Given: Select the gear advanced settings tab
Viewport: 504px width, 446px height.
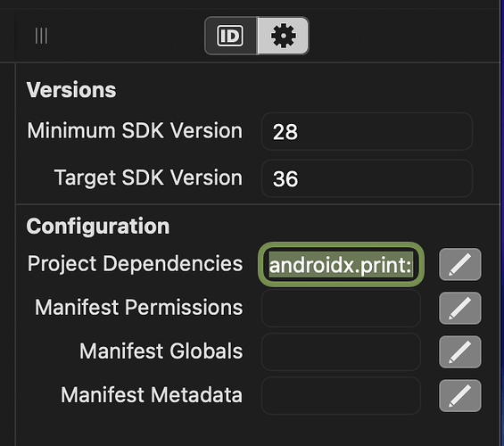Looking at the screenshot, I should [283, 36].
